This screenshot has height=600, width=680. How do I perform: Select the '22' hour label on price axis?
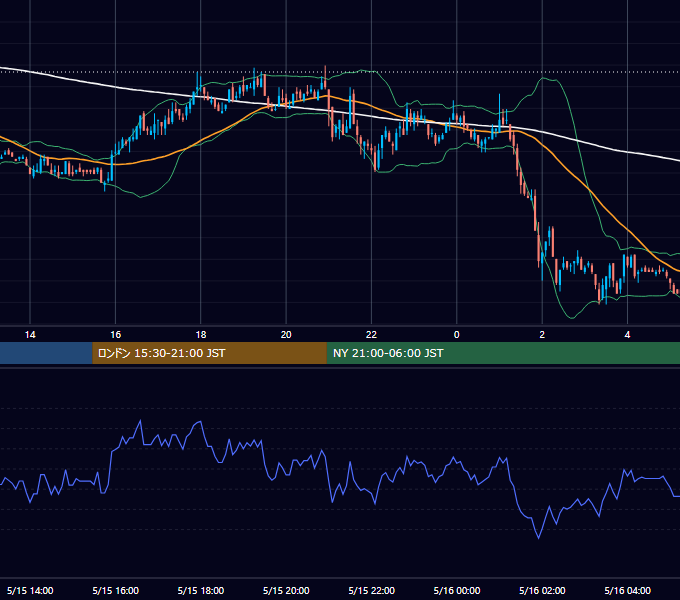tap(372, 335)
